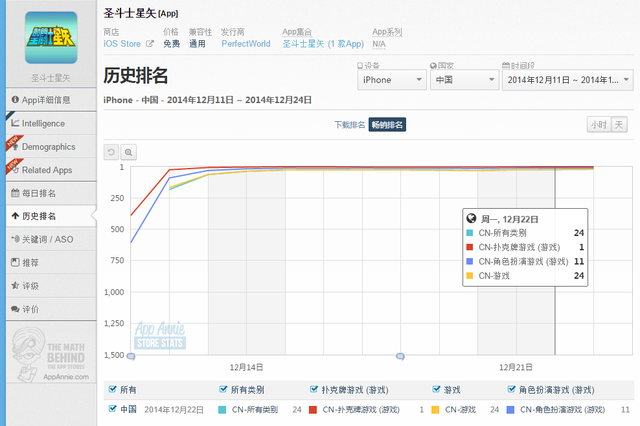Image resolution: width=640 pixels, height=426 pixels.
Task: Open the Demographics sidebar section
Action: pos(51,146)
